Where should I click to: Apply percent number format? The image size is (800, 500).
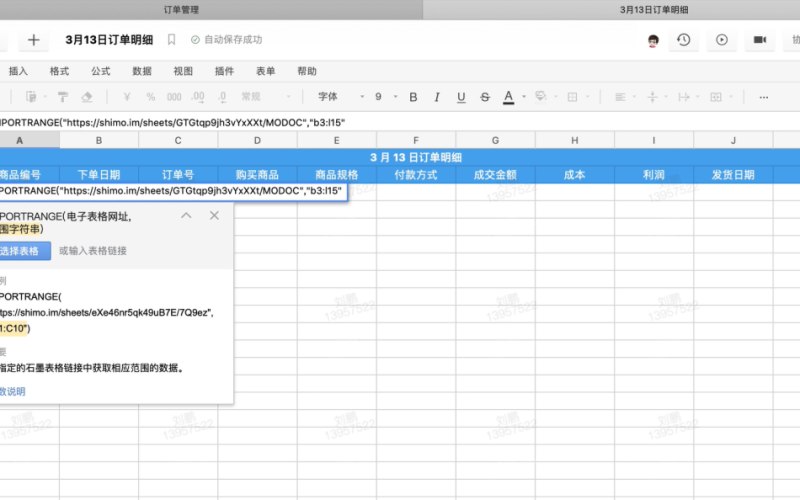coord(151,97)
